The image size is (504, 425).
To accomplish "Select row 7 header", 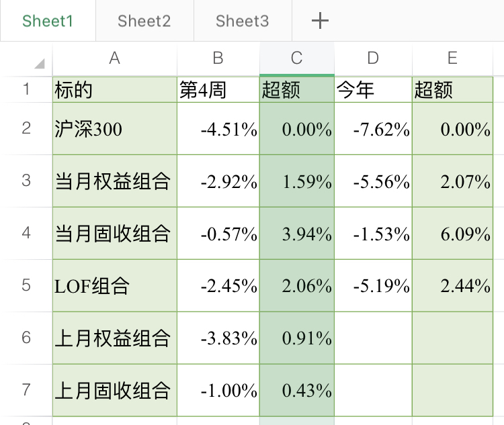I will pos(26,390).
